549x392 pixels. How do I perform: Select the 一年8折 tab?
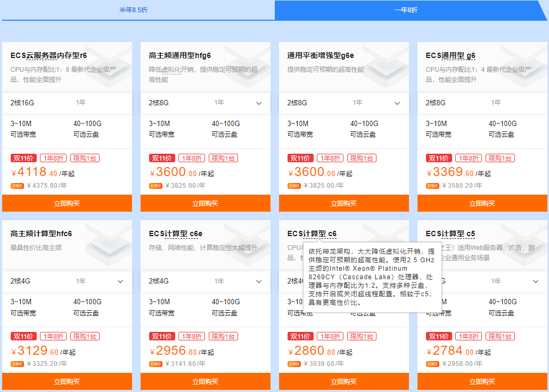pyautogui.click(x=406, y=10)
